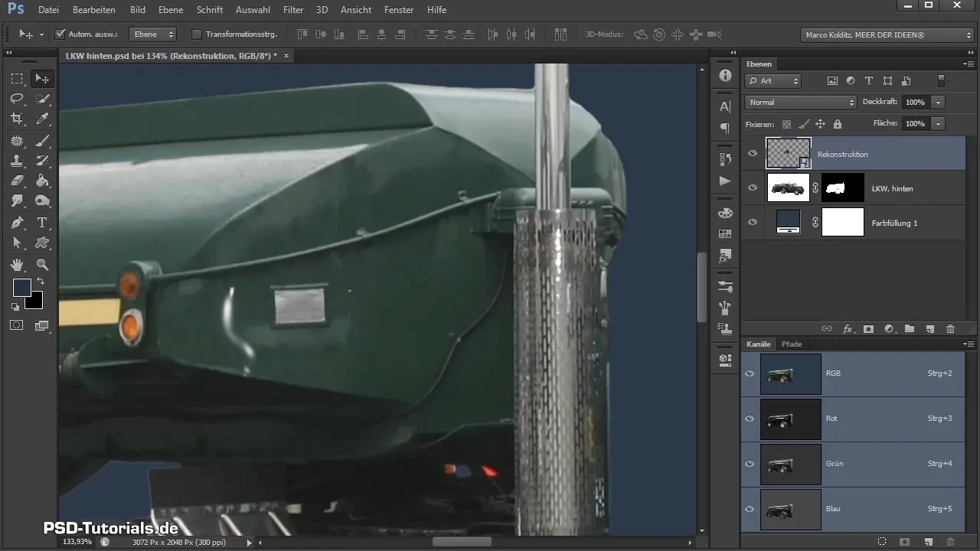The width and height of the screenshot is (980, 551).
Task: Open the Actions panel play icon
Action: 725,181
